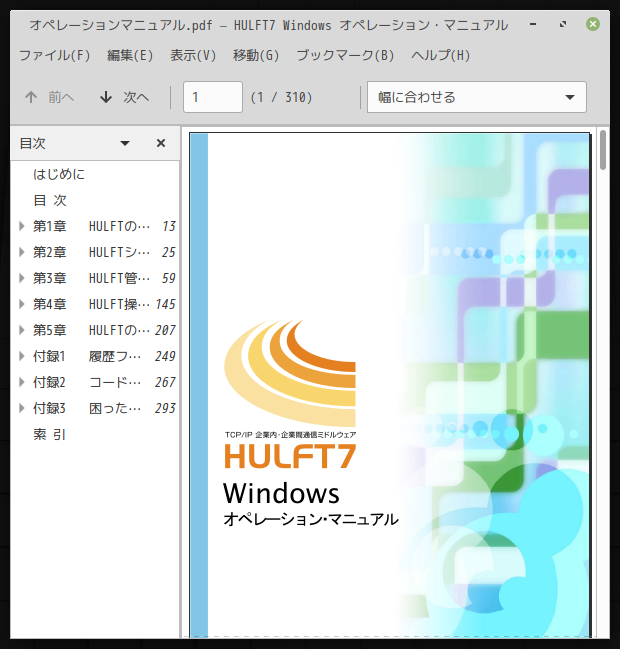Open the ヘルプ(H) menu

click(x=441, y=55)
